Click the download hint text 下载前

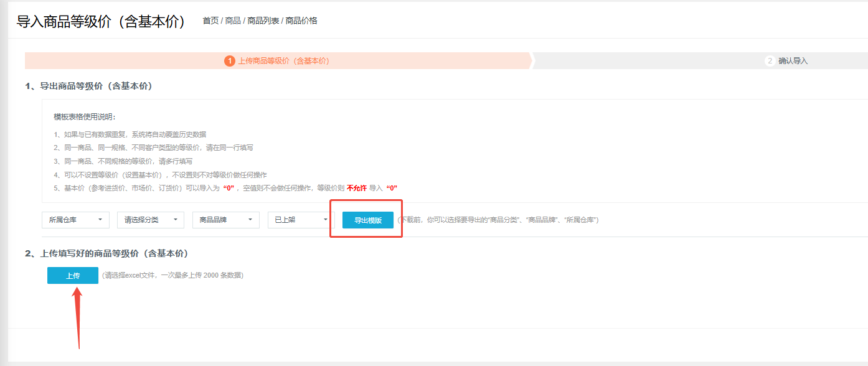[x=498, y=220]
